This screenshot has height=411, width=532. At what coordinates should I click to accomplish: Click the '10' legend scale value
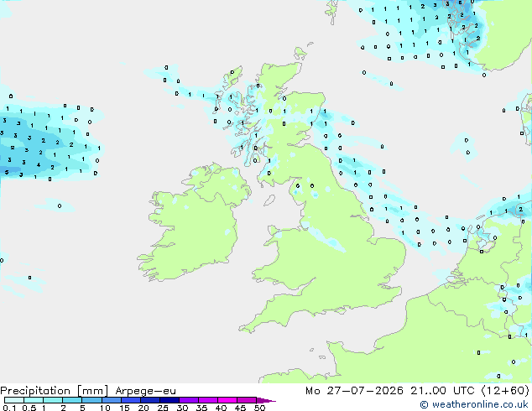(x=105, y=408)
